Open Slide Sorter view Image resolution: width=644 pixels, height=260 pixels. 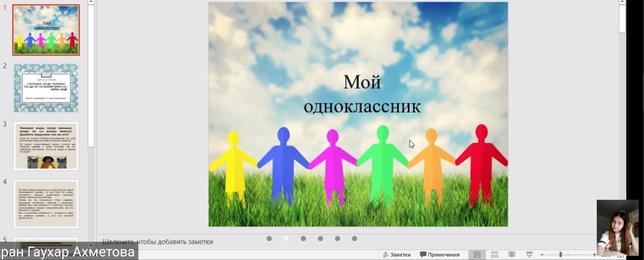click(494, 254)
